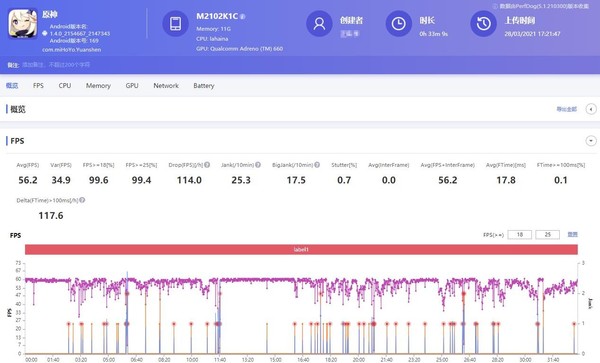600x363 pixels.
Task: Click the FPS>=18 value 99.6
Action: coord(99,180)
